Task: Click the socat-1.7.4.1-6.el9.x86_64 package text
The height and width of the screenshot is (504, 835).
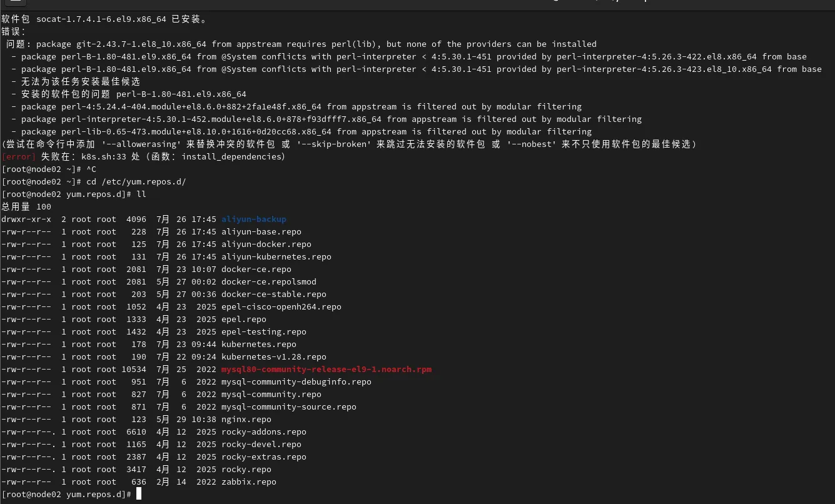Action: click(x=101, y=19)
